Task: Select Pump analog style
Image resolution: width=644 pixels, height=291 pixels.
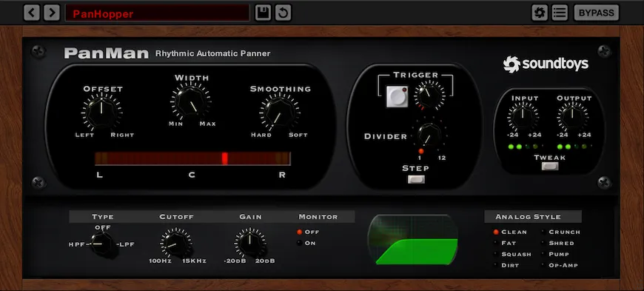Action: [x=555, y=255]
